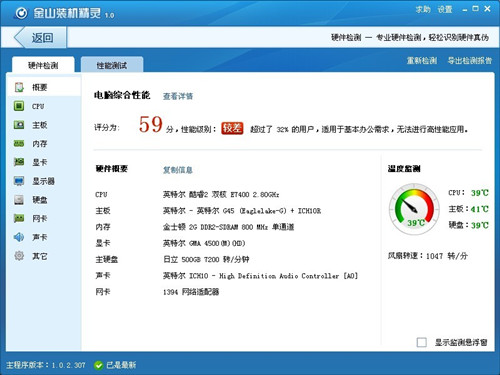Click graphics value 英特尔 GMA 4500

[204, 243]
